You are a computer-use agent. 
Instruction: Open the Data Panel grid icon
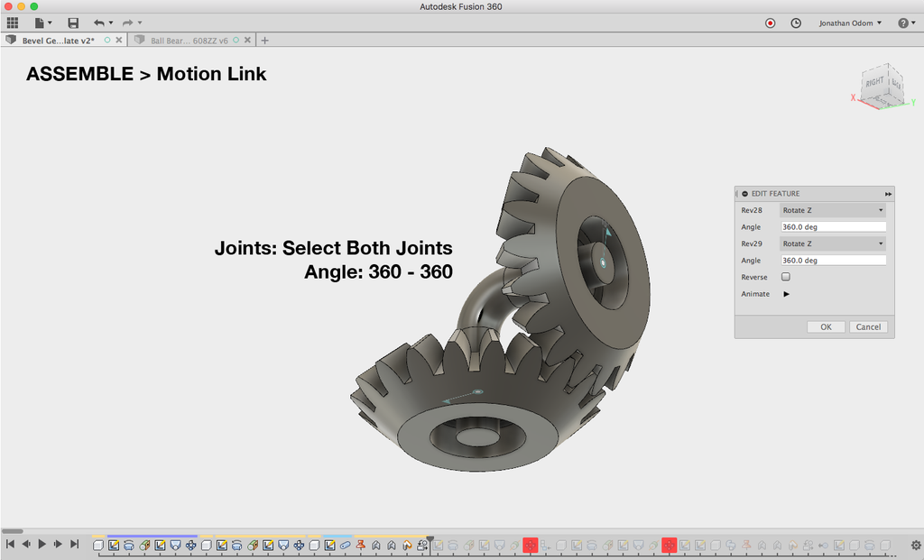[13, 23]
